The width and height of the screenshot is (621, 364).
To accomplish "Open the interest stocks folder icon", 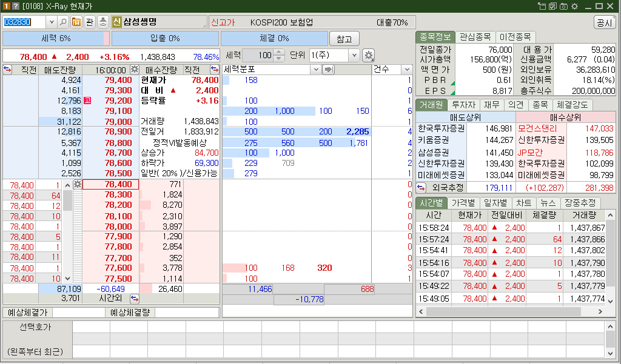I will 77,22.
